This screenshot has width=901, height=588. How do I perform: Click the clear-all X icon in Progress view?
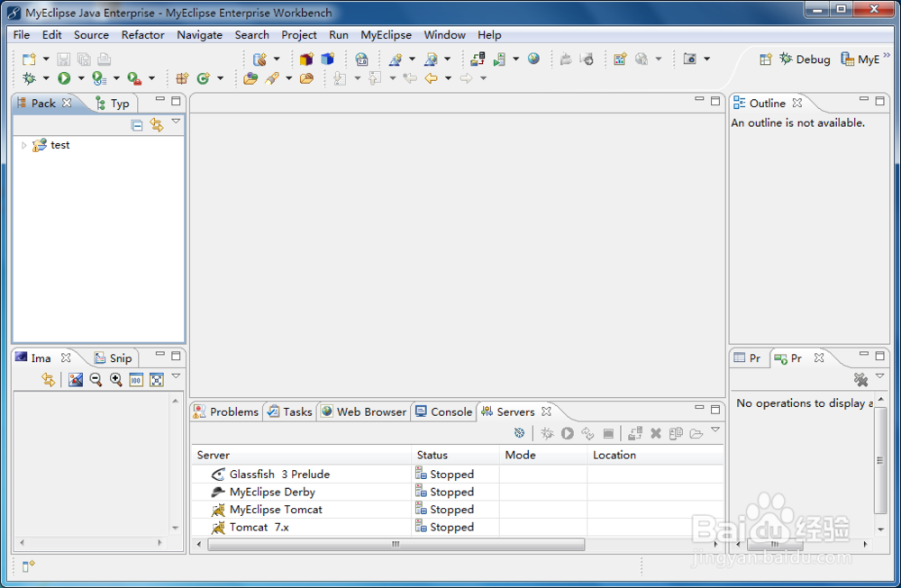(x=860, y=380)
